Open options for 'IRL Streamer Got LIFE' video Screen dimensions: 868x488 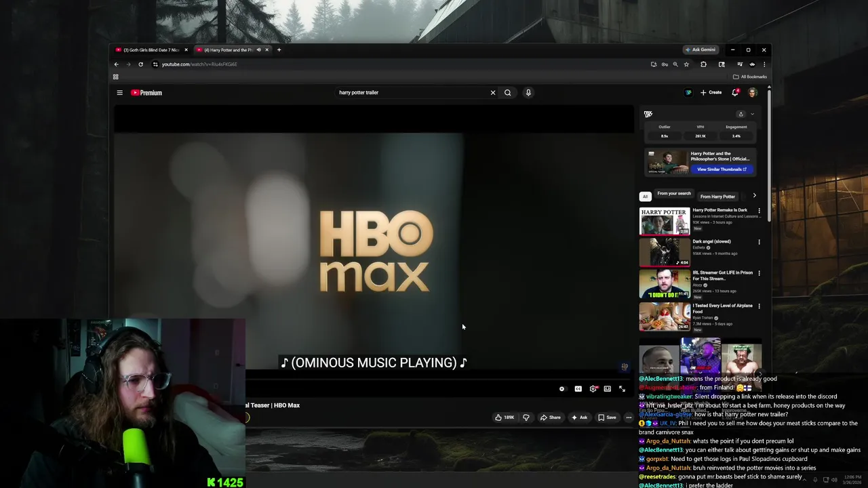point(759,273)
